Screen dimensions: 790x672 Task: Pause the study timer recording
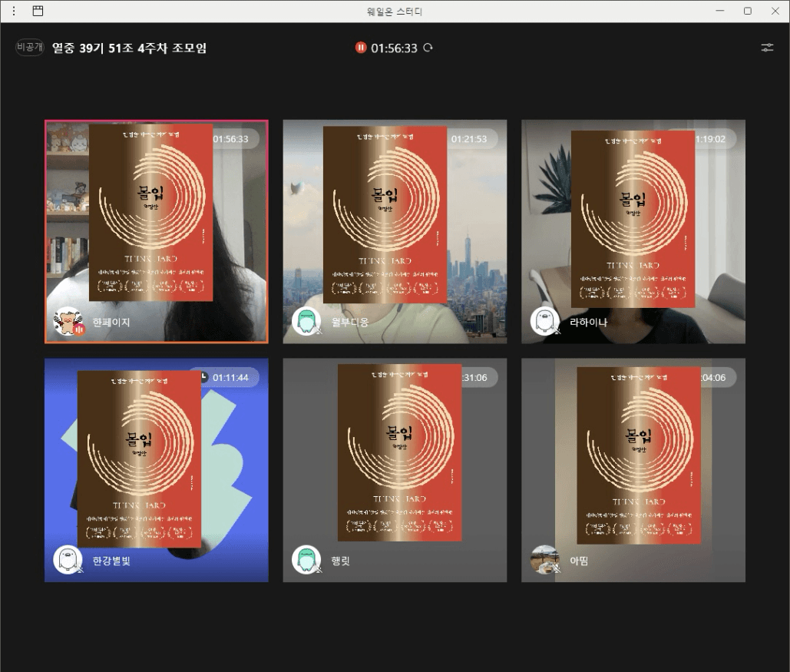click(361, 48)
